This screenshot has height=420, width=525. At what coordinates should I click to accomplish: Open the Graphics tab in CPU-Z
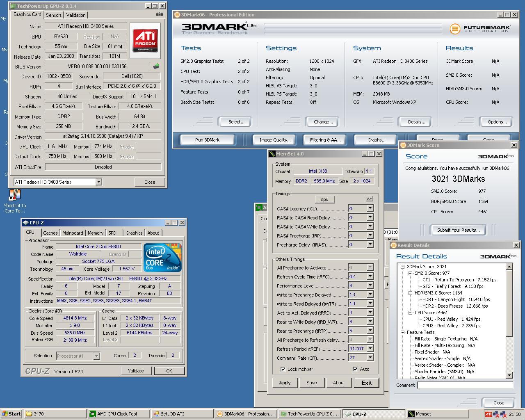(134, 233)
